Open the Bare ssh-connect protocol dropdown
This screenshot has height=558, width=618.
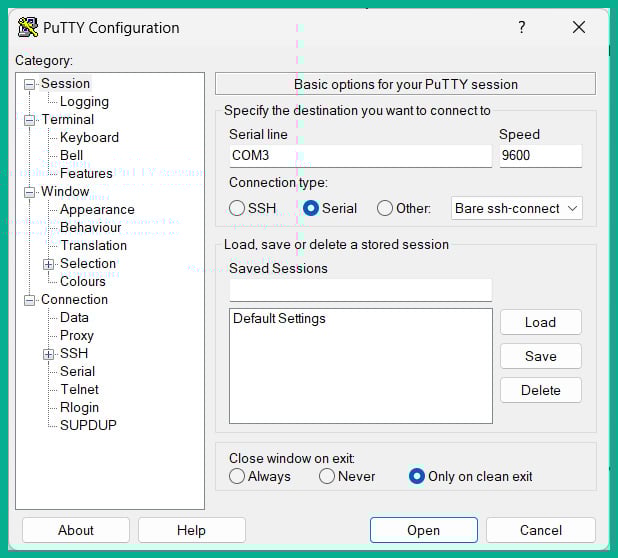tap(516, 208)
